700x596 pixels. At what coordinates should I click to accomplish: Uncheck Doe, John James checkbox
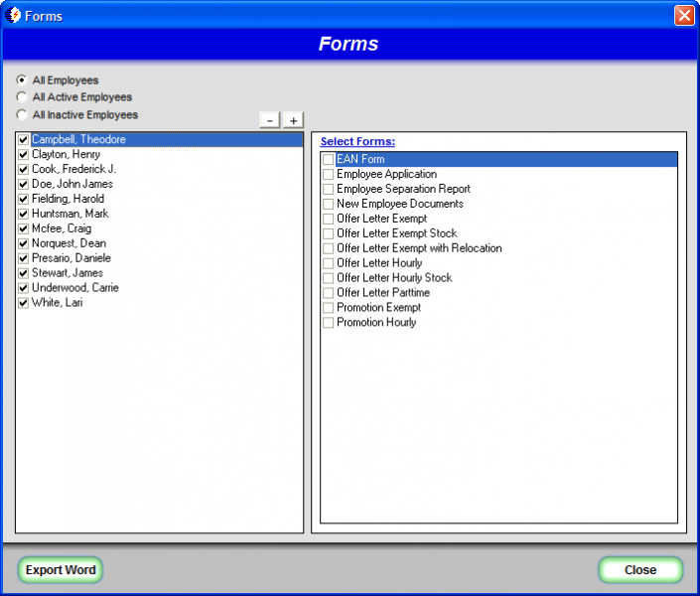pos(23,184)
